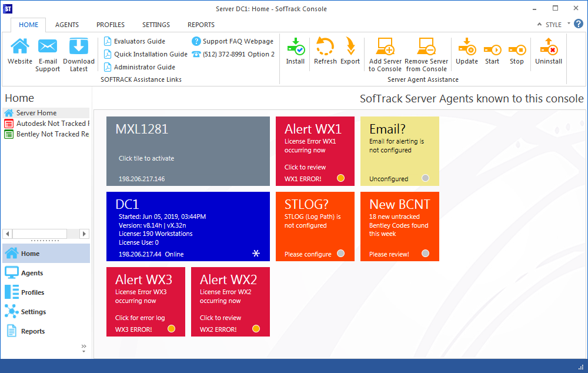
Task: Click orange status dot on Alert WX2
Action: [x=256, y=329]
